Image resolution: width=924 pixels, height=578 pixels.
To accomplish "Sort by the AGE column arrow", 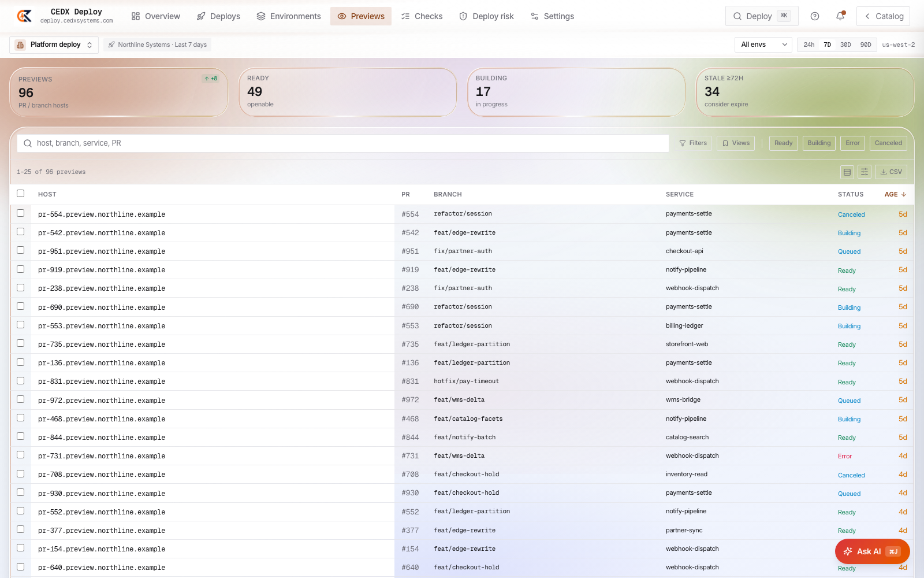I will click(904, 195).
